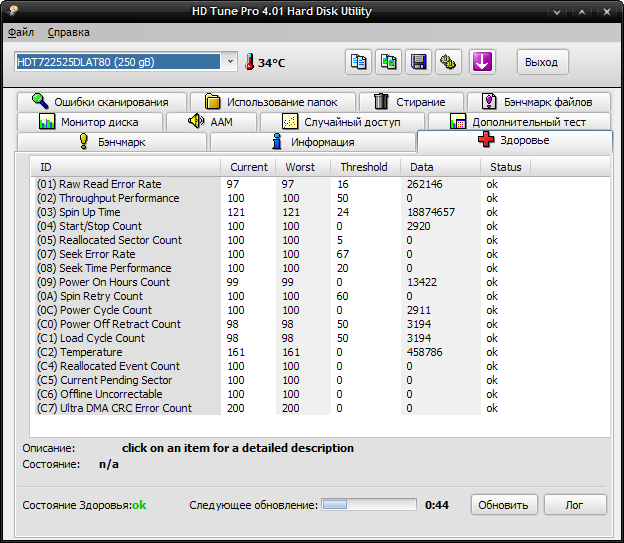Viewport: 624px width, 543px height.
Task: Open the Файл menu
Action: (x=21, y=32)
